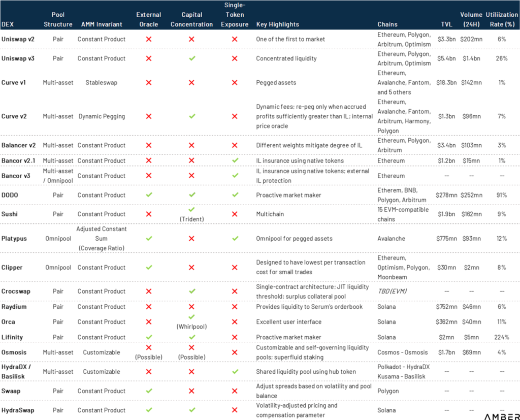Viewport: 520px width, 420px height.
Task: Click Platypus Capital Concentration red cross
Action: (191, 239)
